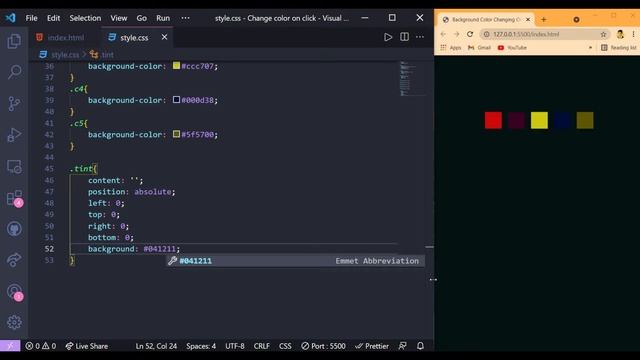This screenshot has height=360, width=640.
Task: Open the feedback icon in status bar
Action: click(x=402, y=346)
